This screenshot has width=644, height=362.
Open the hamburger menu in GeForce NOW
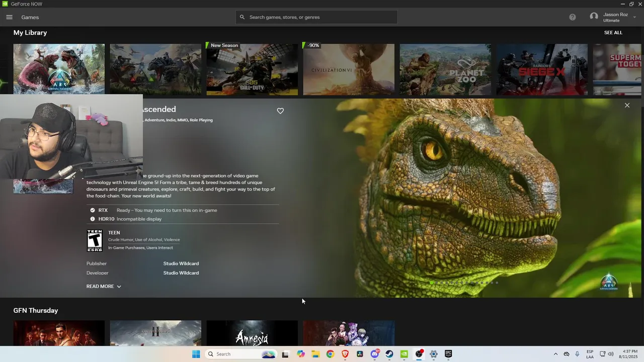pyautogui.click(x=9, y=17)
